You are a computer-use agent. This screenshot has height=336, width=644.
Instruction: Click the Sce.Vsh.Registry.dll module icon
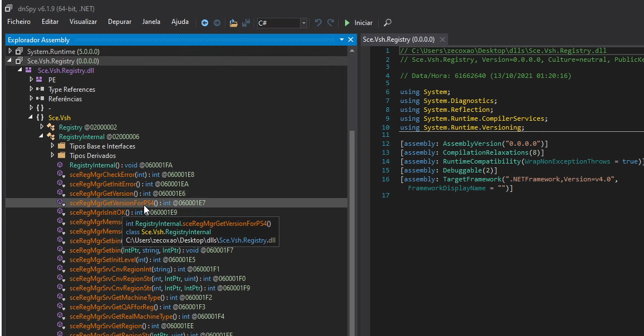28,70
